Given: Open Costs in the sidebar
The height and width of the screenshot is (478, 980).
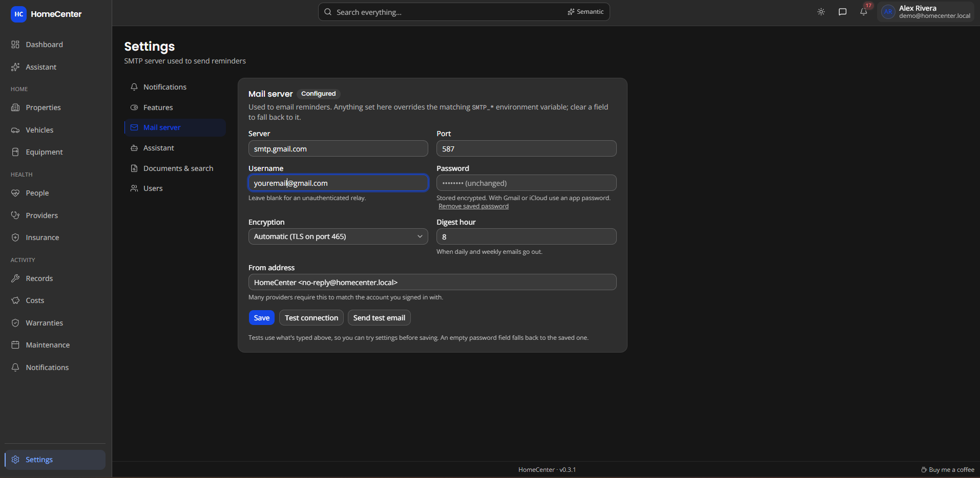Looking at the screenshot, I should (x=55, y=300).
